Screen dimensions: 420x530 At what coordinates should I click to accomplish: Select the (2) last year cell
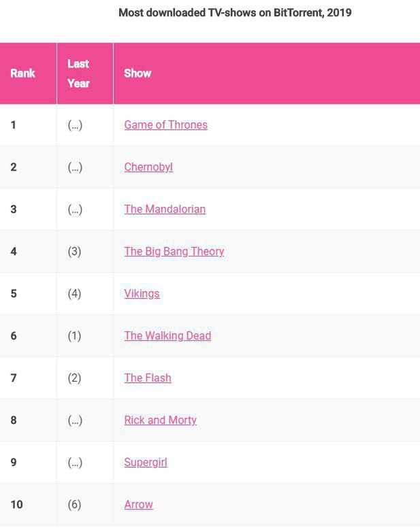pyautogui.click(x=75, y=378)
